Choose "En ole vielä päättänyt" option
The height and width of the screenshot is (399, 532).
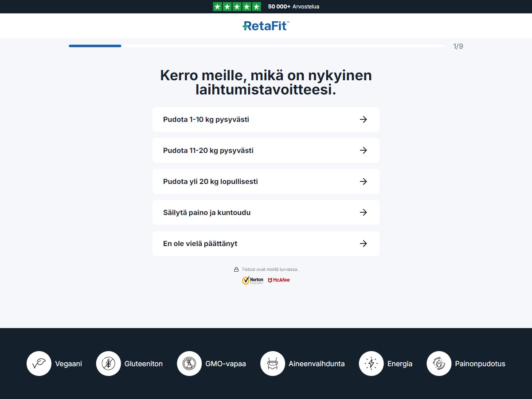266,243
